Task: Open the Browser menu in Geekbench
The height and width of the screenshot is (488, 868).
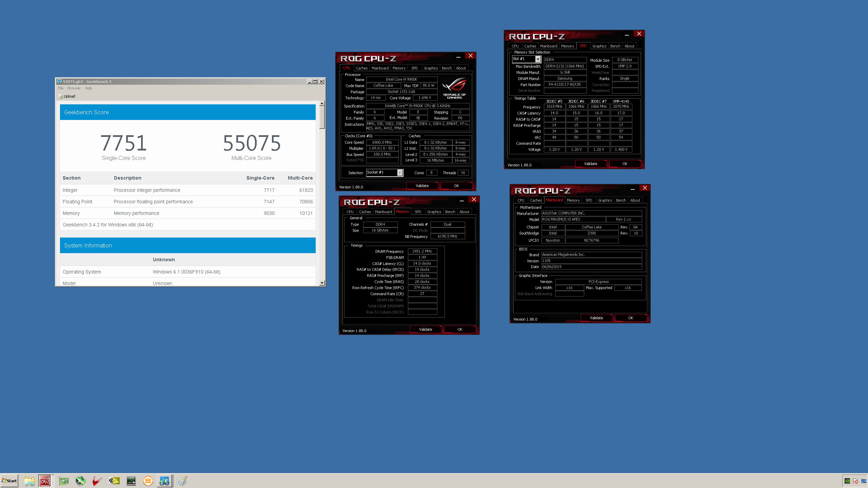Action: coord(74,88)
